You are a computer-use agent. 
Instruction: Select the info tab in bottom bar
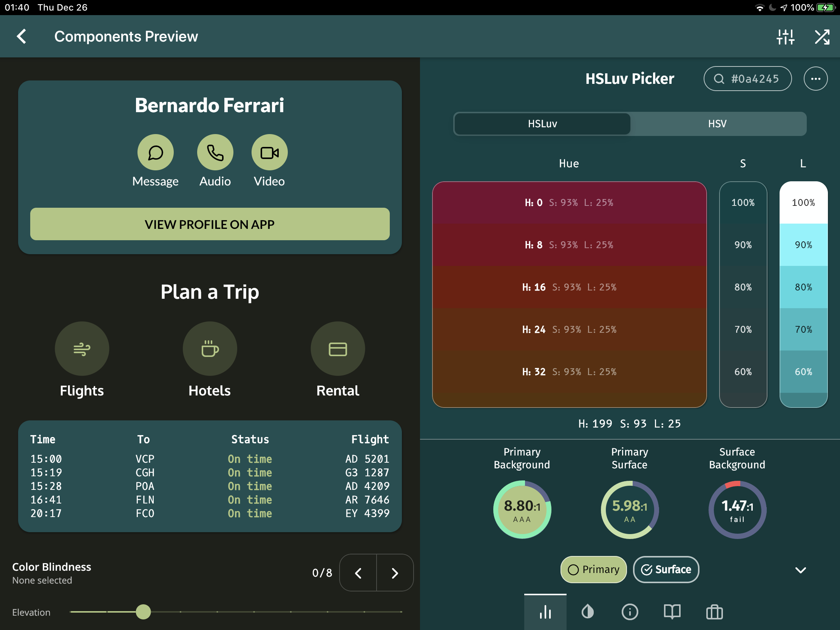630,612
